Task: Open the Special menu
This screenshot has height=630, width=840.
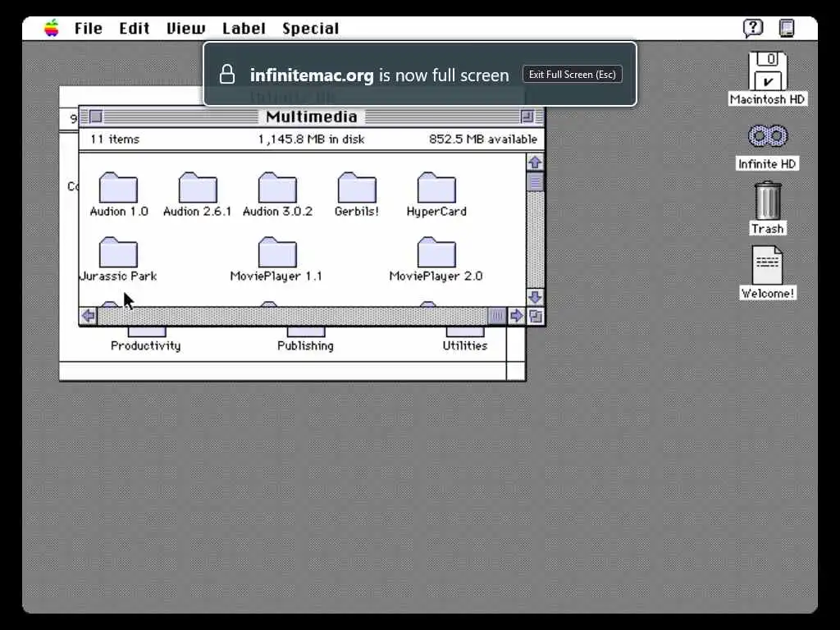Action: (311, 29)
